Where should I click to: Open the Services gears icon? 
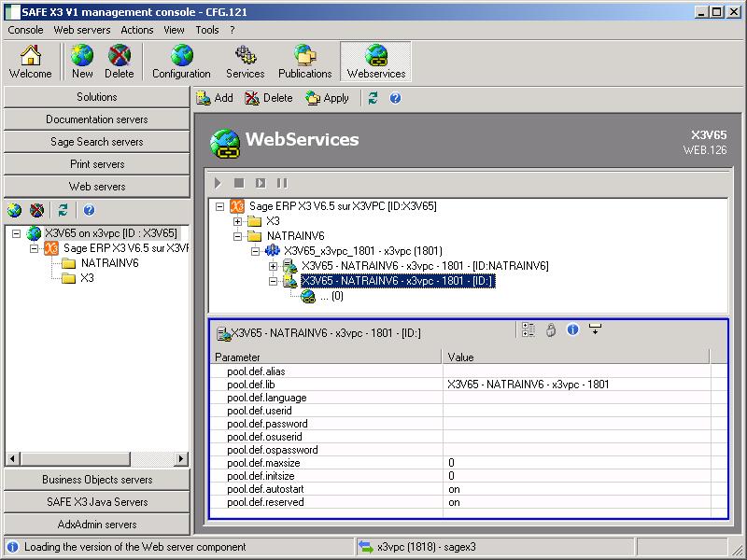[x=245, y=62]
